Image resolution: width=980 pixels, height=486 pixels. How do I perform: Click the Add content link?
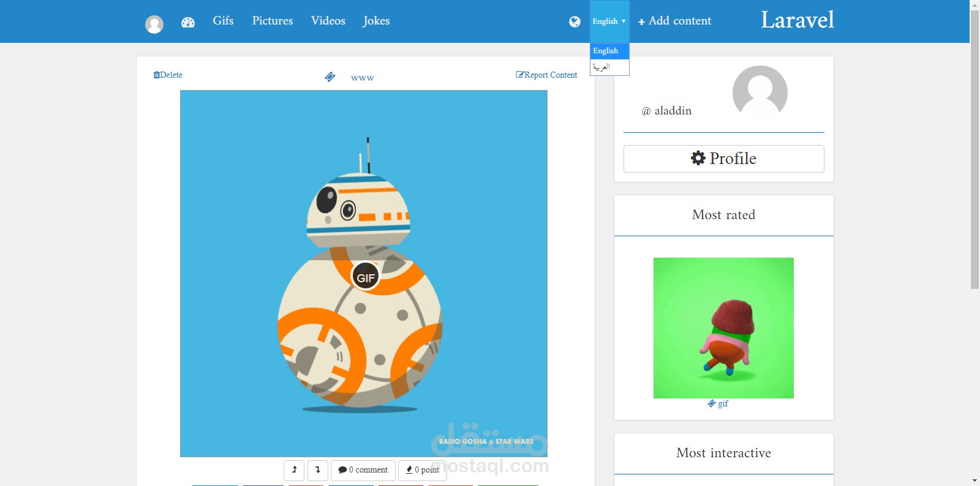[674, 21]
